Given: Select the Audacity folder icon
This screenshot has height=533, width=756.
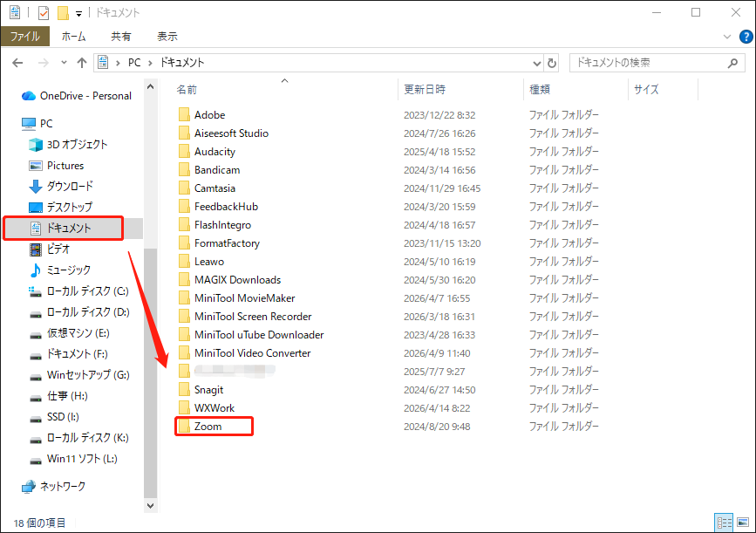Looking at the screenshot, I should pos(184,152).
